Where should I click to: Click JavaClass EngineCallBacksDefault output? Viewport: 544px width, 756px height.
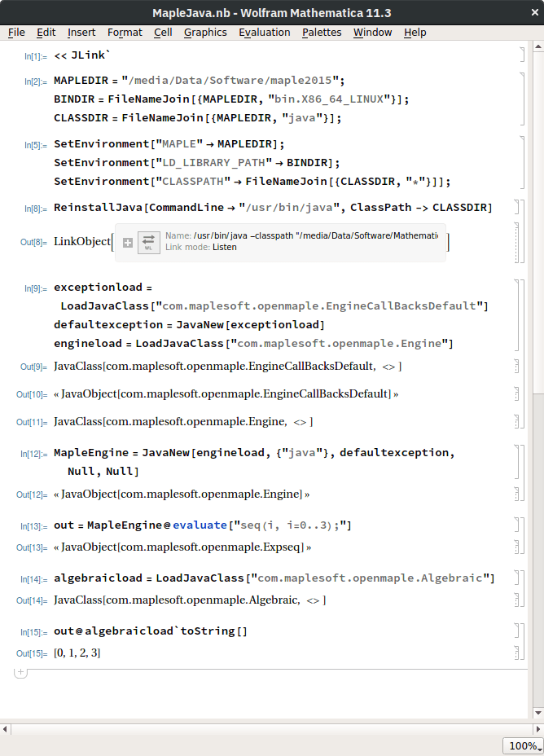227,367
